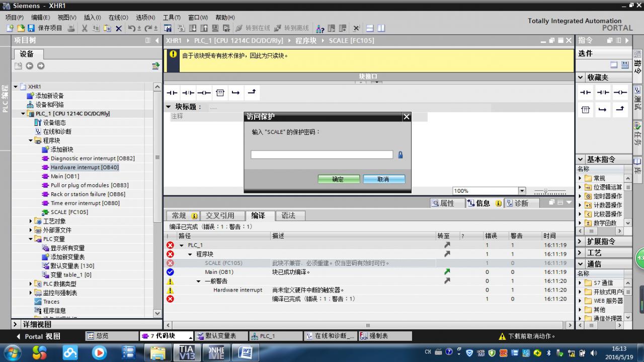Image resolution: width=644 pixels, height=362 pixels.
Task: Open the 编辑(E) menu
Action: coord(41,17)
